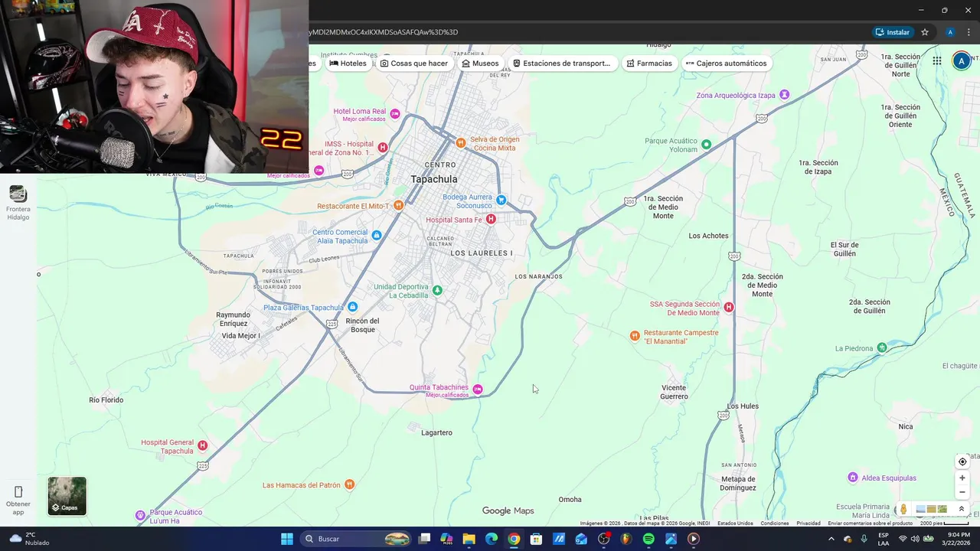Click the Parque Acuático Lu'um Ha pin

pyautogui.click(x=140, y=515)
